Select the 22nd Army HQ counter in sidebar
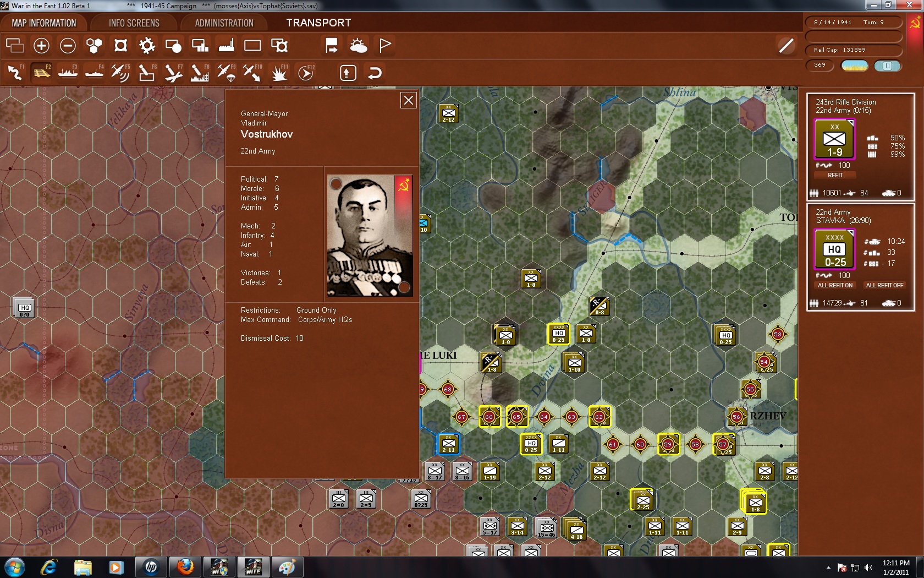 pyautogui.click(x=834, y=249)
